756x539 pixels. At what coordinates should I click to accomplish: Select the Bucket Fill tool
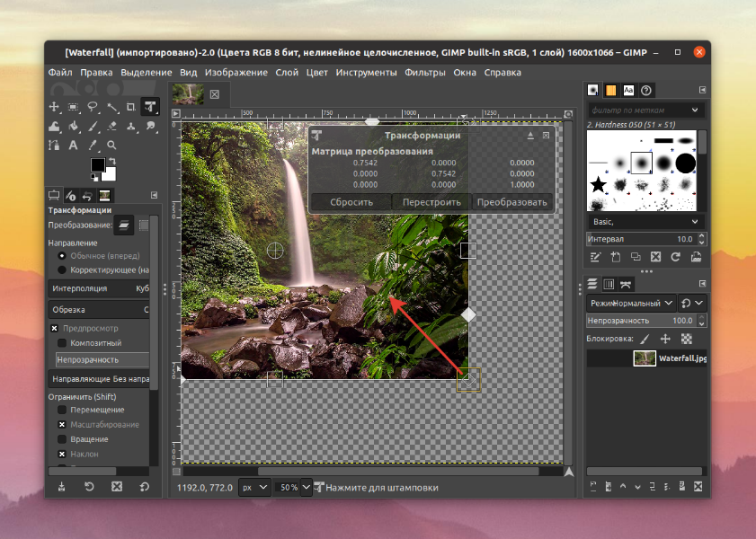click(74, 126)
